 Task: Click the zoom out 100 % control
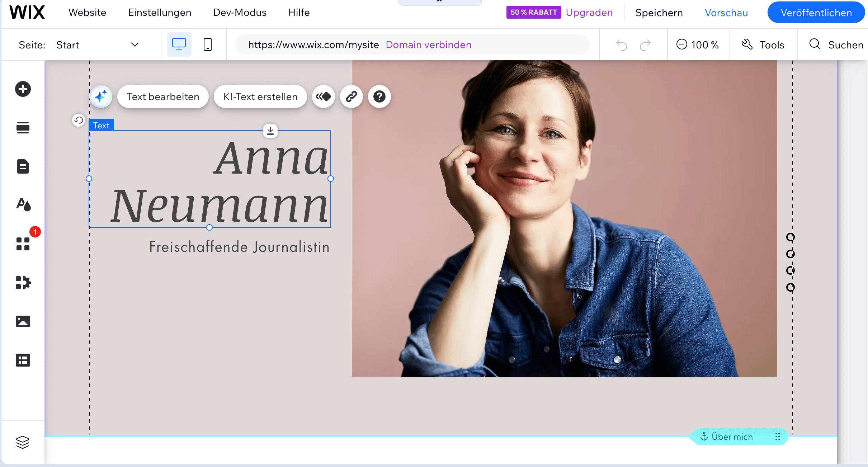(x=698, y=45)
